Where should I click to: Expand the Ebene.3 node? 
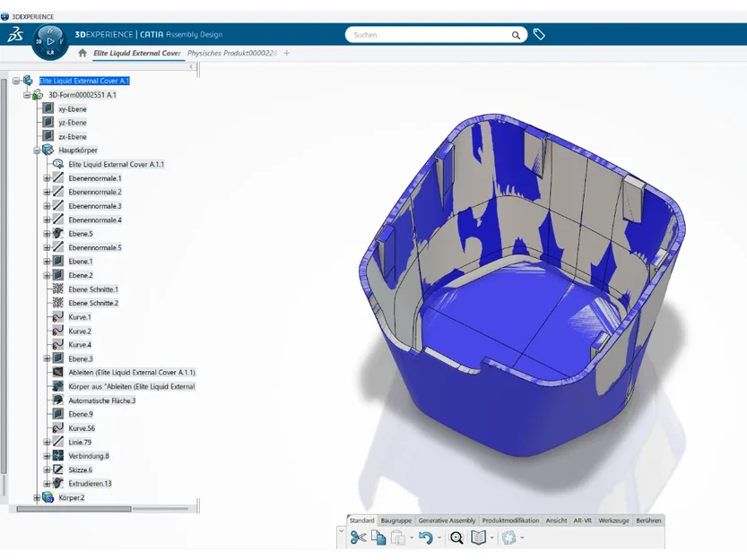click(x=47, y=358)
